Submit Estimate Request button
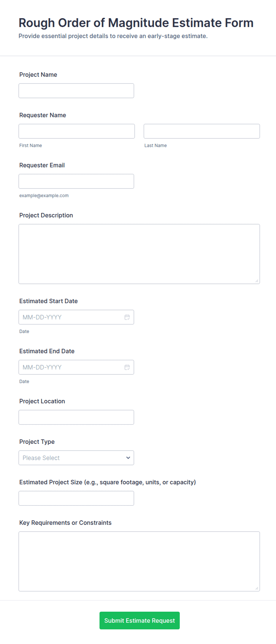 tap(139, 620)
